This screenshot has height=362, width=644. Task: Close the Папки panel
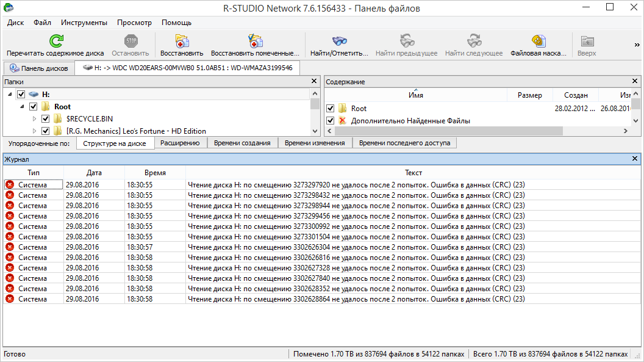(314, 81)
